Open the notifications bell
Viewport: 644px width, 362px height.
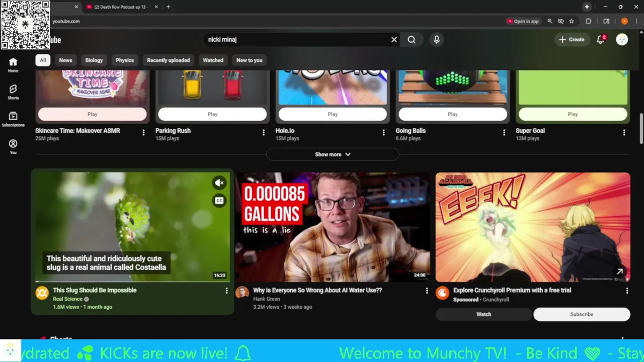coord(600,40)
